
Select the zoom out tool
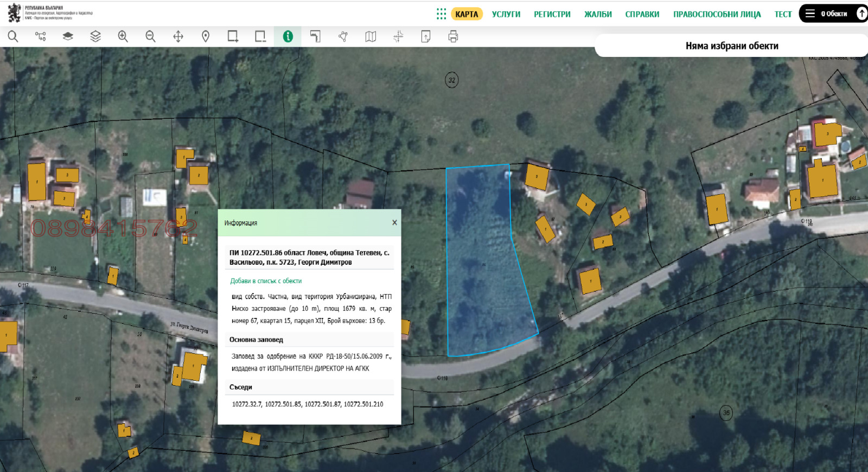[150, 36]
